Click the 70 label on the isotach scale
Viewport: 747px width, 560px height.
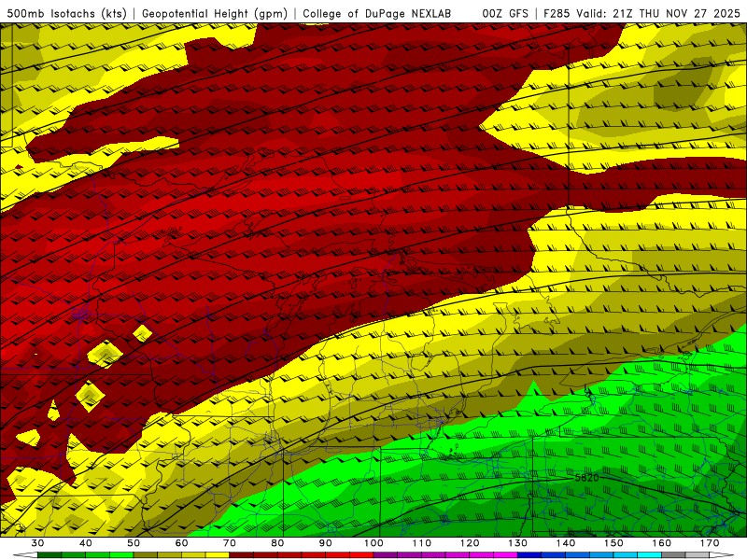(230, 543)
